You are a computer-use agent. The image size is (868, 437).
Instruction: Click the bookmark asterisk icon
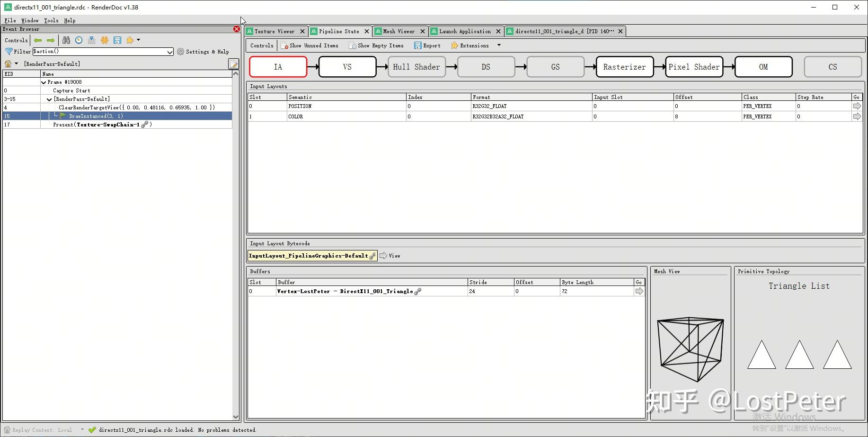pos(104,40)
